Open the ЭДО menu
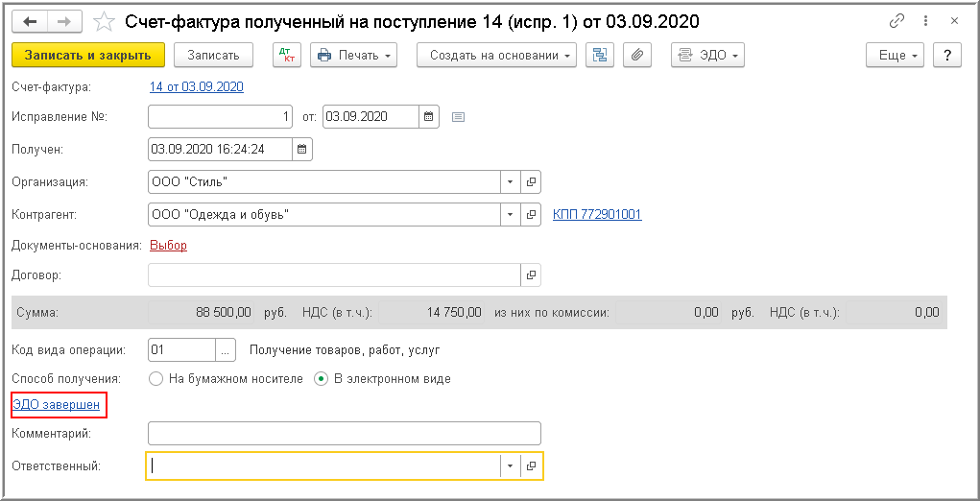Viewport: 980px width, 501px height. point(708,55)
